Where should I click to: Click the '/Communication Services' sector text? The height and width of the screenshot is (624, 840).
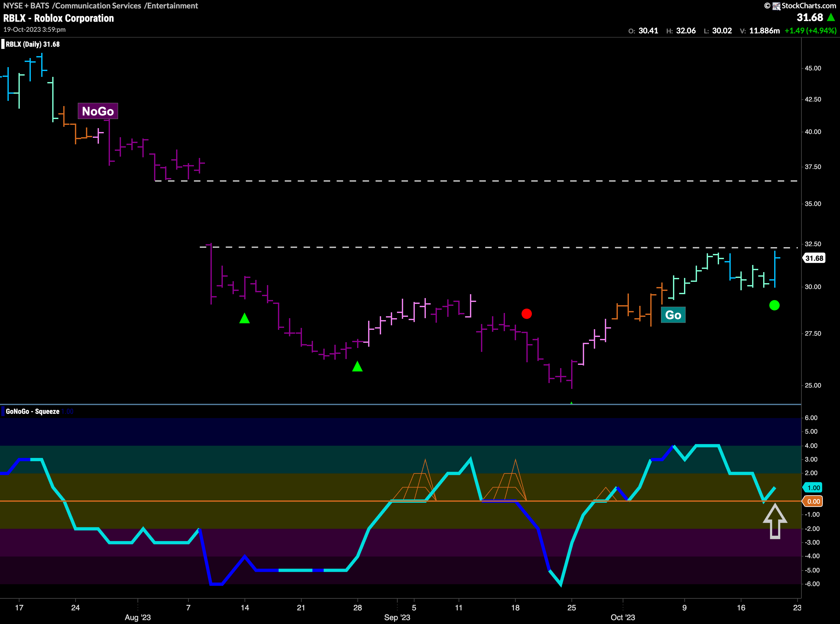(97, 6)
